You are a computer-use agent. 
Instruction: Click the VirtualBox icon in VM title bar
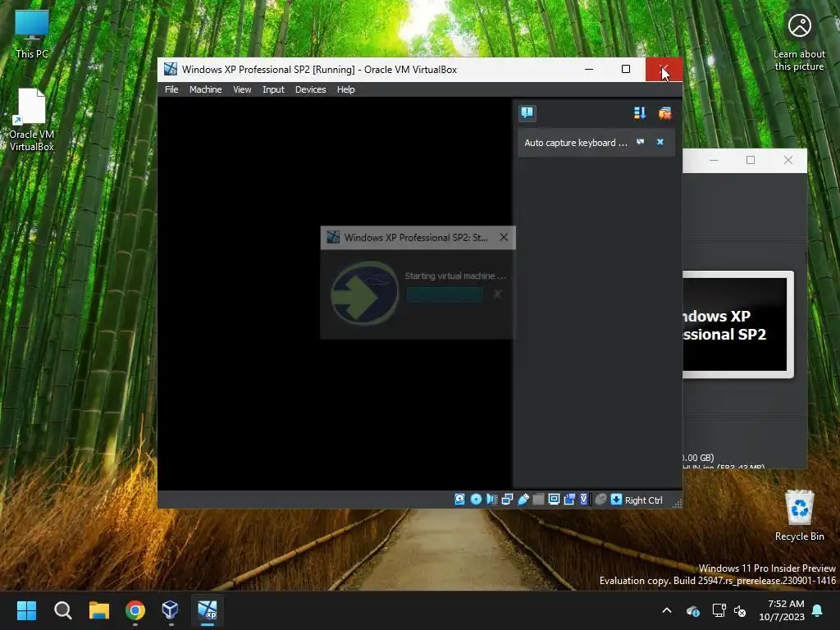[171, 69]
